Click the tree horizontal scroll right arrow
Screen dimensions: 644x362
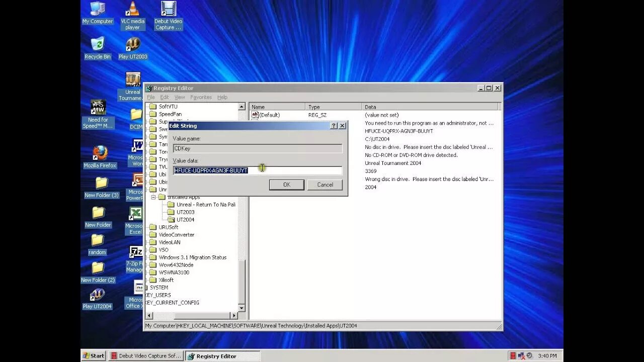[234, 315]
